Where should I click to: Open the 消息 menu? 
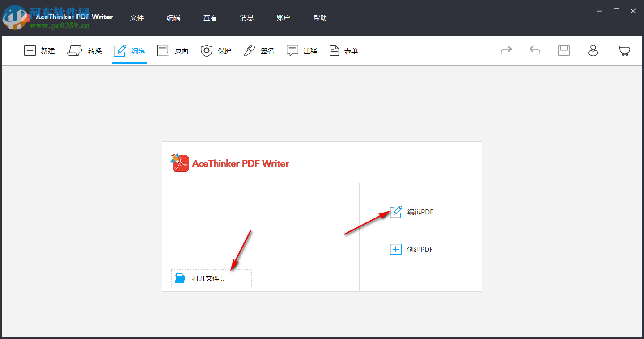point(247,17)
